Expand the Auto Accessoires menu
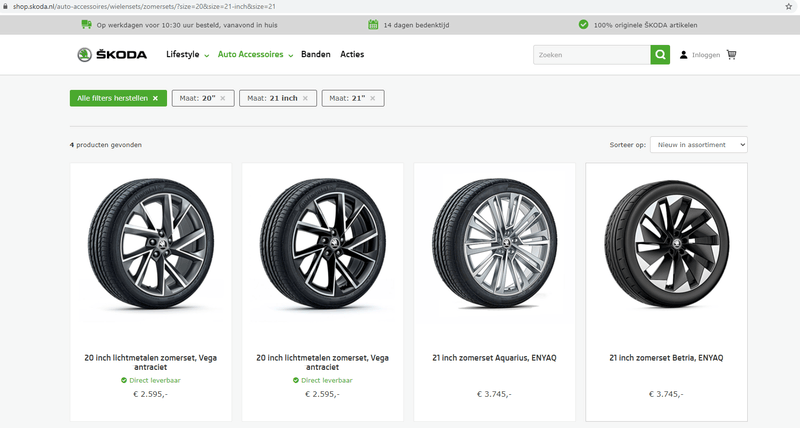The width and height of the screenshot is (800, 428). (x=255, y=55)
